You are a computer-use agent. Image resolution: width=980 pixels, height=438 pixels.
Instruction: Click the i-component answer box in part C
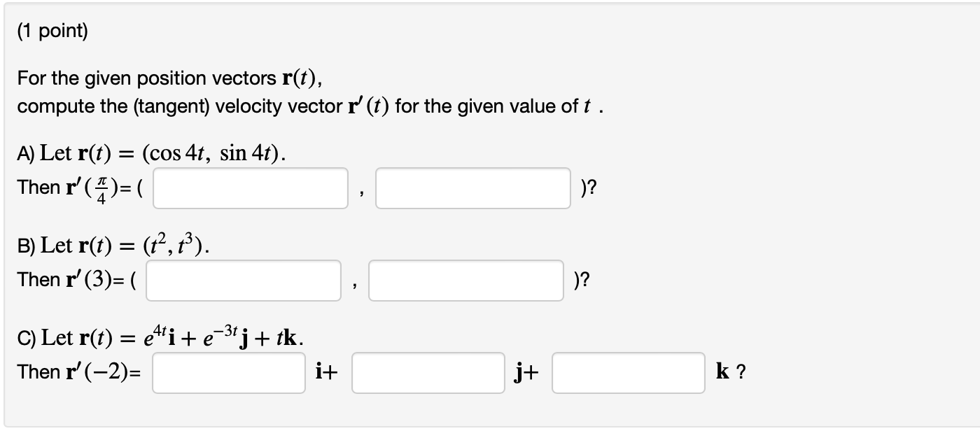[x=227, y=373]
